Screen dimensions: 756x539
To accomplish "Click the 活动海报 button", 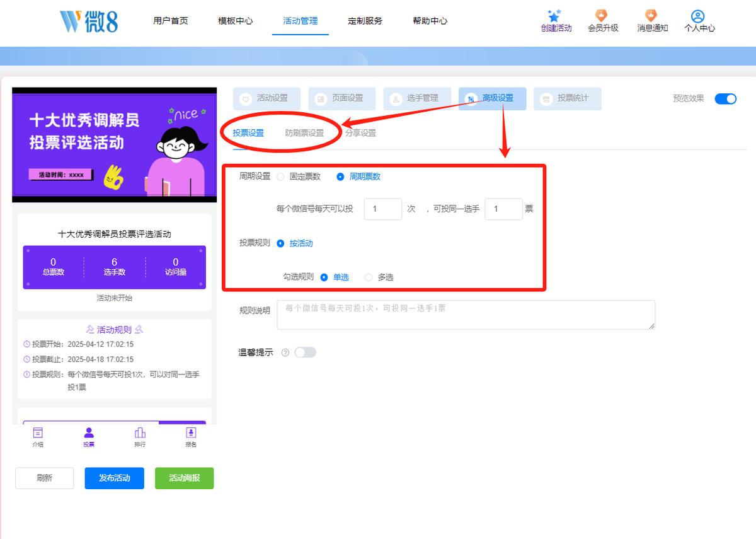I will click(185, 478).
